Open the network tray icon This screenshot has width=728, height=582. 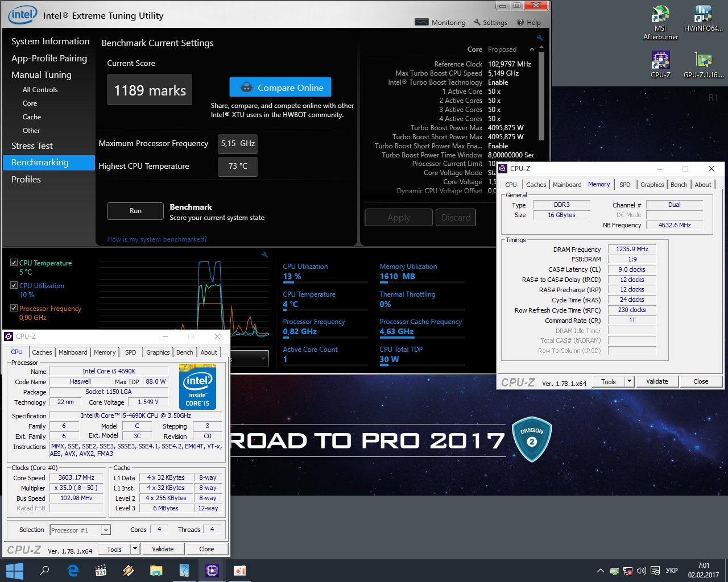628,571
